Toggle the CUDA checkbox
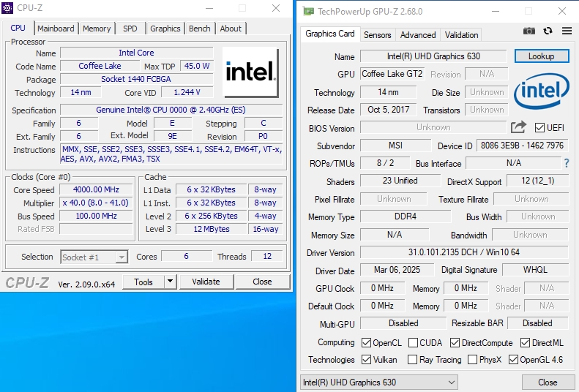579x392 pixels. click(x=413, y=342)
